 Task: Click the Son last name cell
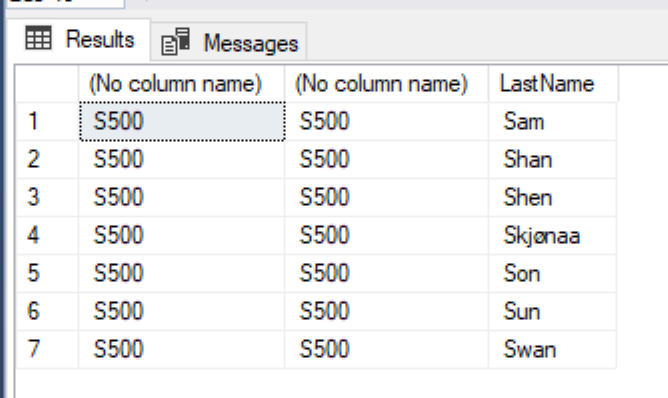pyautogui.click(x=553, y=273)
